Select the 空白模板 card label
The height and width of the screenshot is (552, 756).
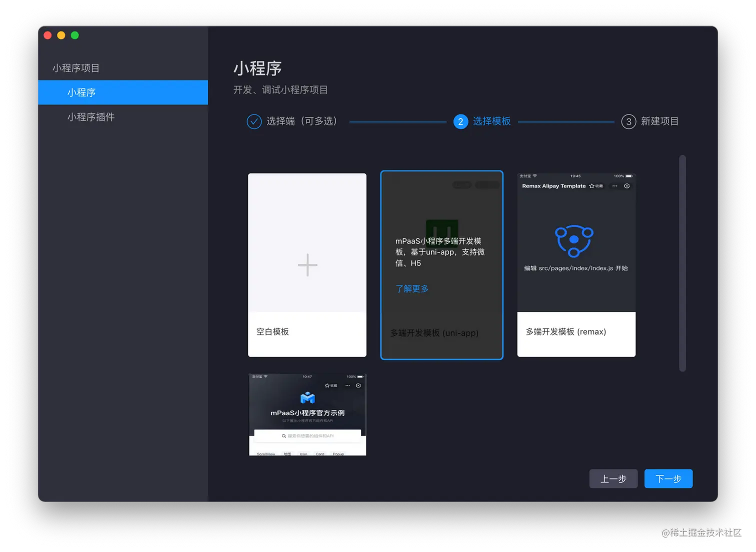tap(272, 332)
